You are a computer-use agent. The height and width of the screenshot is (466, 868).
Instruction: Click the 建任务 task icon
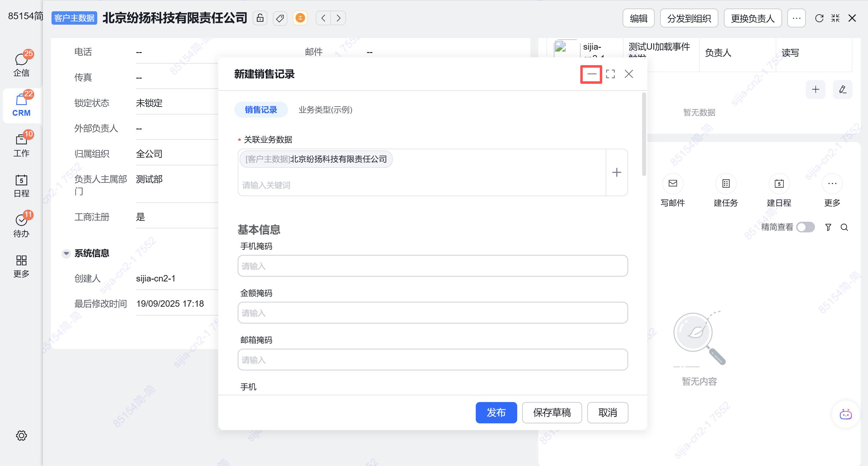pos(726,183)
